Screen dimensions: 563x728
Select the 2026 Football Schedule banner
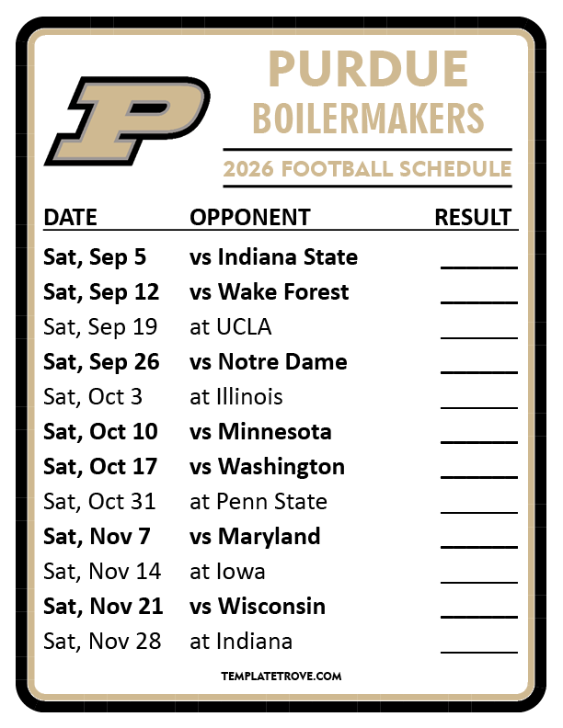[367, 168]
